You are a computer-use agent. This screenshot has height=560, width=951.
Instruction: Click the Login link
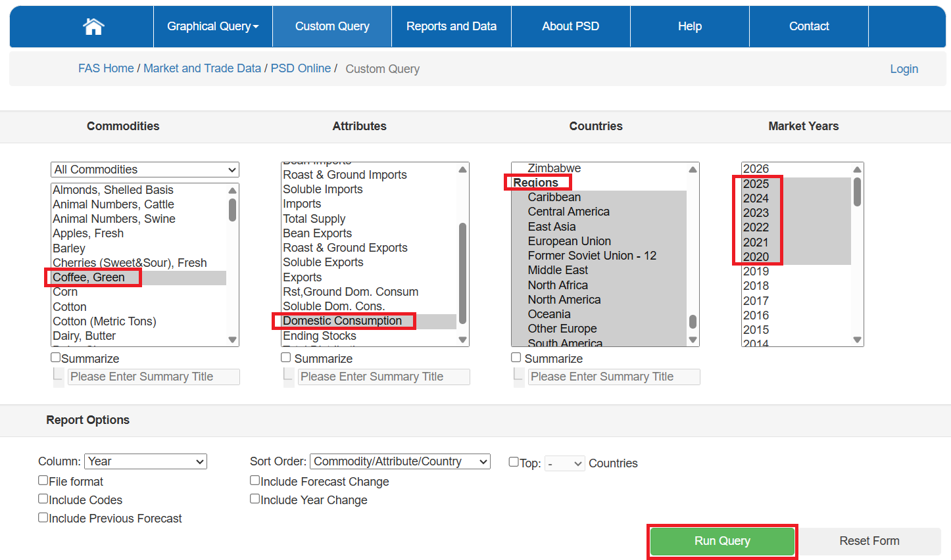904,69
